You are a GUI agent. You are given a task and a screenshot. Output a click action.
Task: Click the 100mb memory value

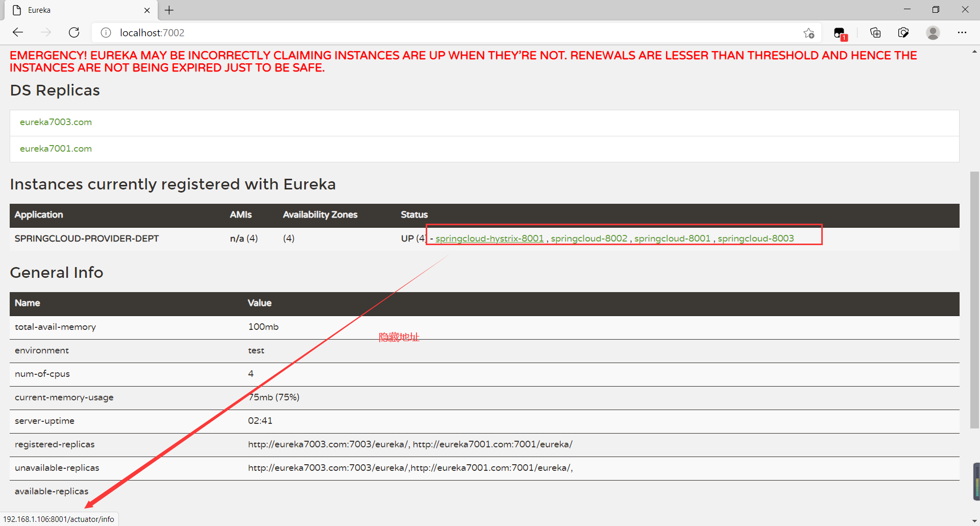(263, 327)
